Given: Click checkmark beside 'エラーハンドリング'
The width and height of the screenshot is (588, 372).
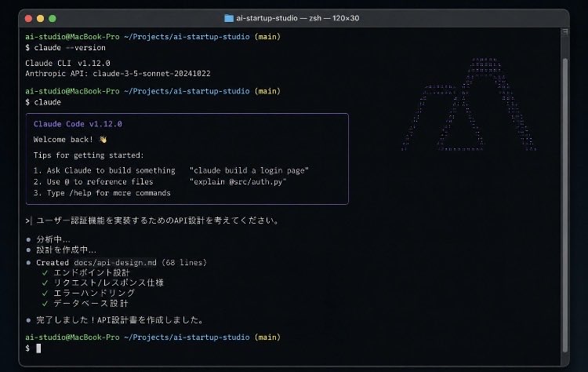Looking at the screenshot, I should 45,293.
